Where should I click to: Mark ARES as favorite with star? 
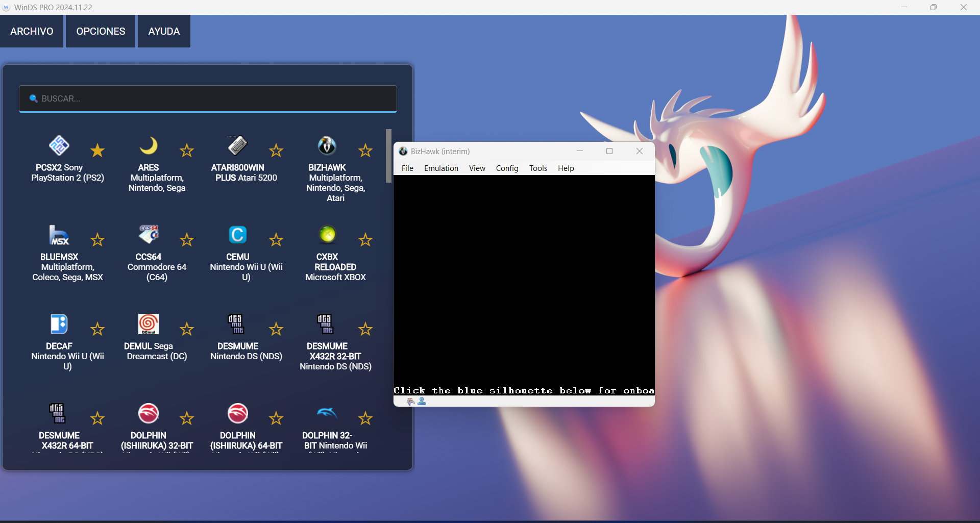187,151
